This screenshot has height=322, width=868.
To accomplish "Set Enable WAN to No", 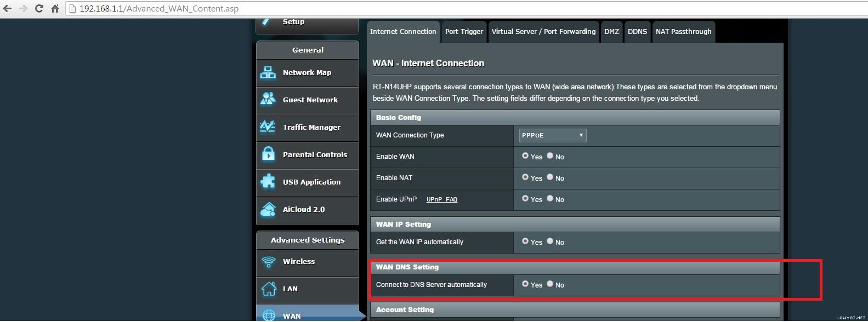I will [x=550, y=156].
